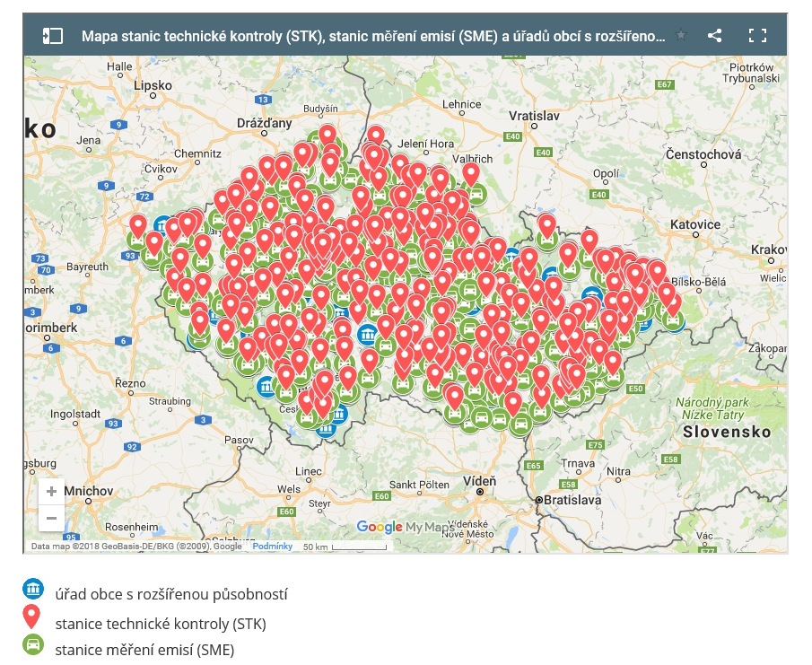812x665 pixels.
Task: Click the southernmost blue office marker
Action: [327, 429]
